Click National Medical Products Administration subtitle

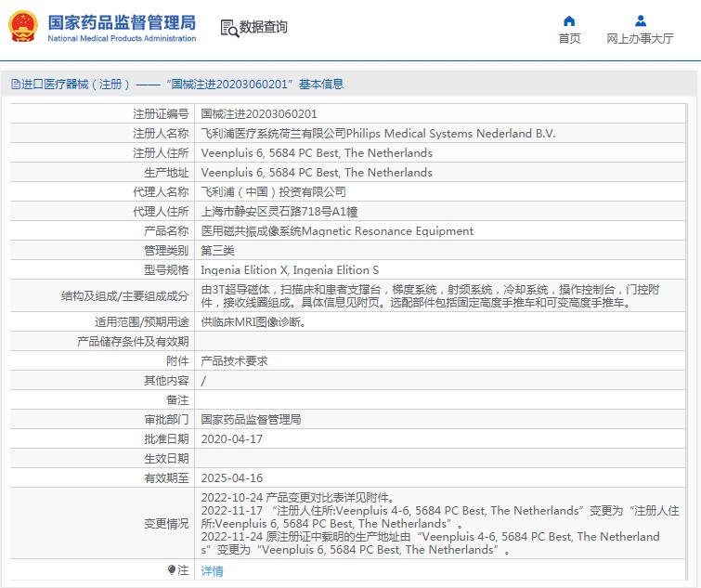click(x=122, y=39)
